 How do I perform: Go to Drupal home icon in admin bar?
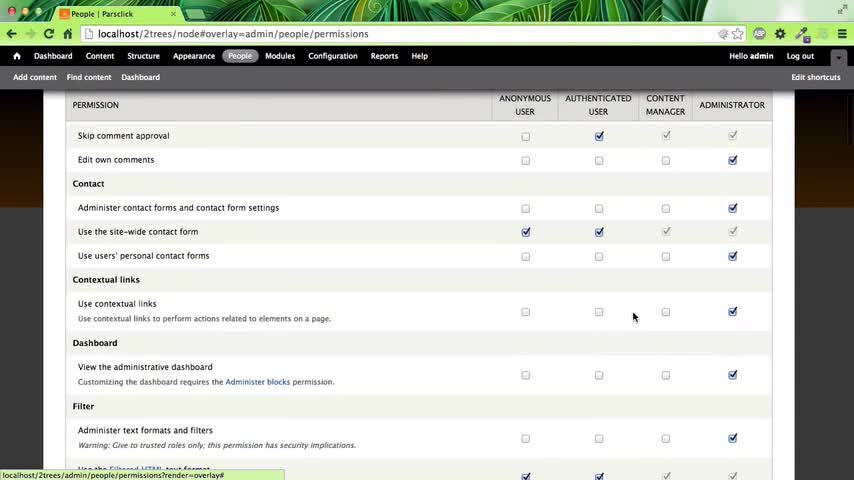point(17,56)
